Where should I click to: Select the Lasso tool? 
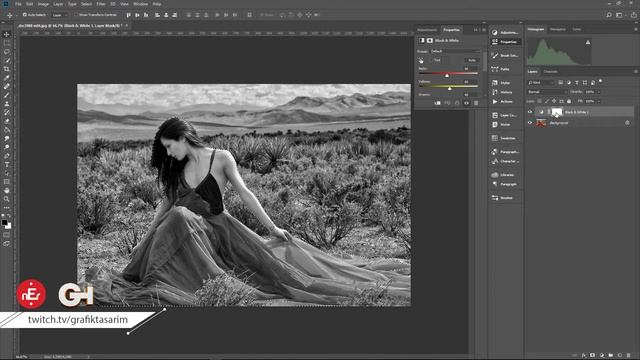(x=7, y=52)
